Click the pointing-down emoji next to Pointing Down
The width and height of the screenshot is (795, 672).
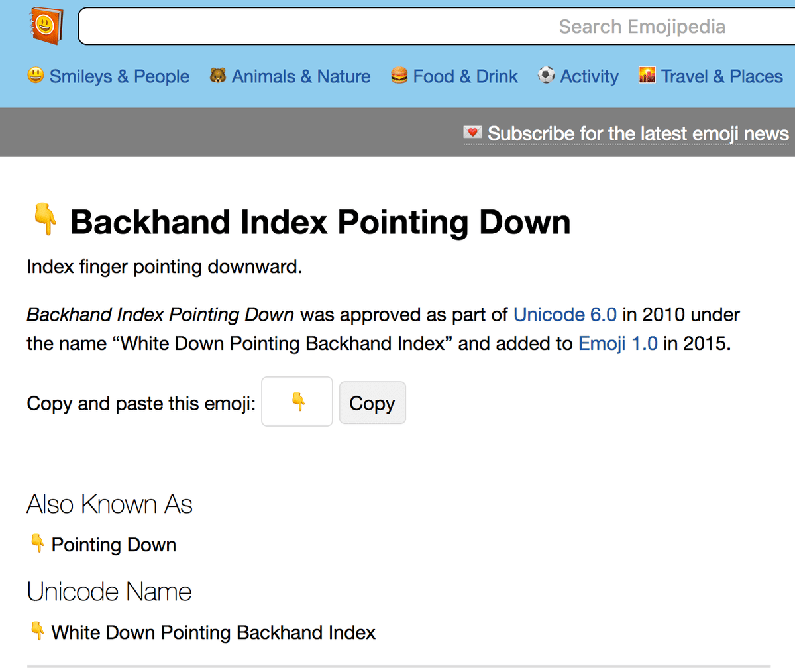coord(38,543)
